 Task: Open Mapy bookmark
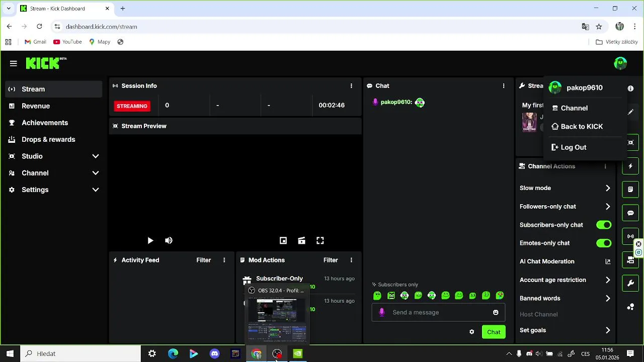(100, 42)
